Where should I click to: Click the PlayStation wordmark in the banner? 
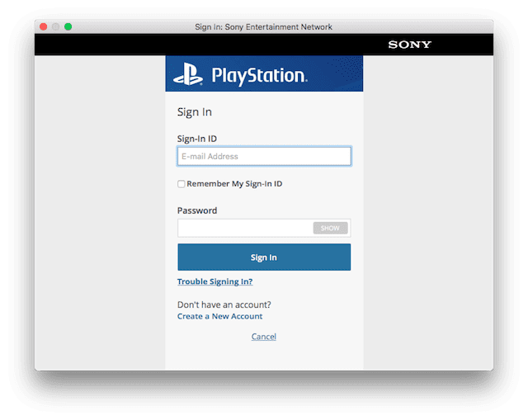(259, 77)
